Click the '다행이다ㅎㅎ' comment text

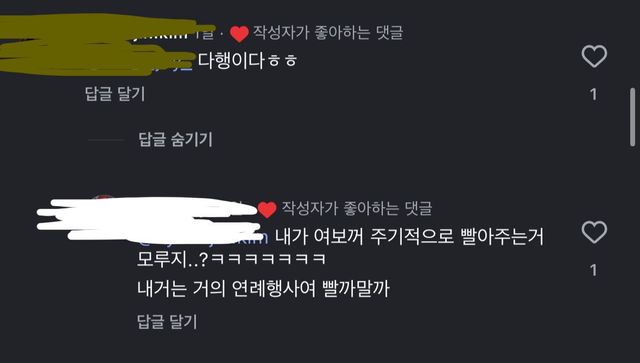click(247, 61)
